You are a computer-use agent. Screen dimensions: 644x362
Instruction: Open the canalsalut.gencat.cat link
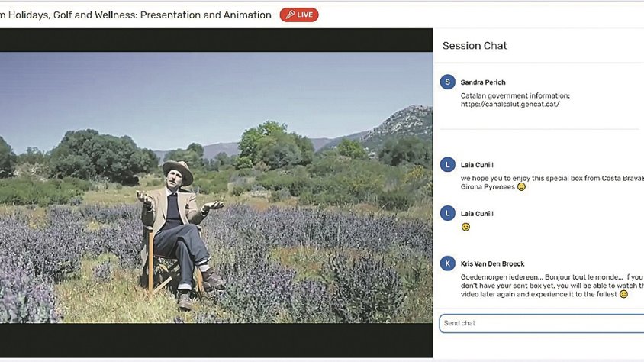pos(510,104)
